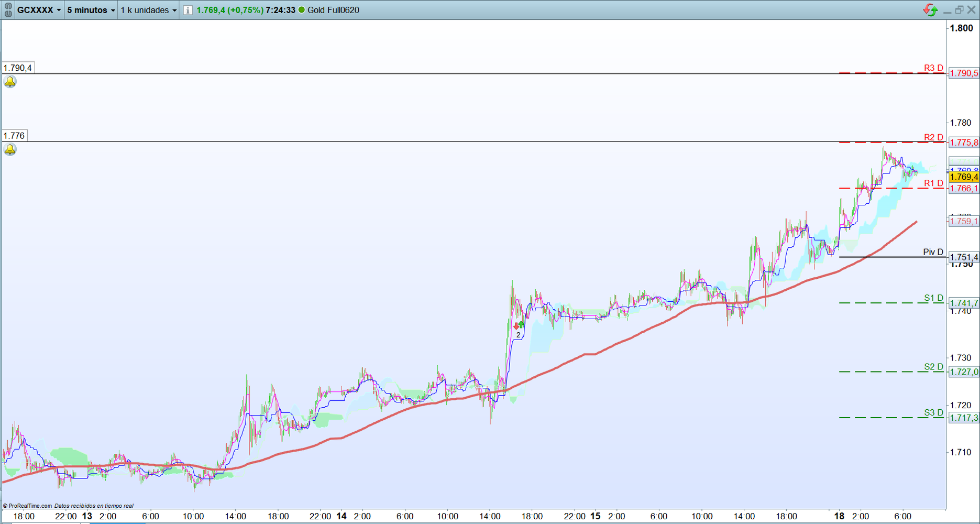980x524 pixels.
Task: Select the alert bell under the 1.776 label
Action: [10, 150]
